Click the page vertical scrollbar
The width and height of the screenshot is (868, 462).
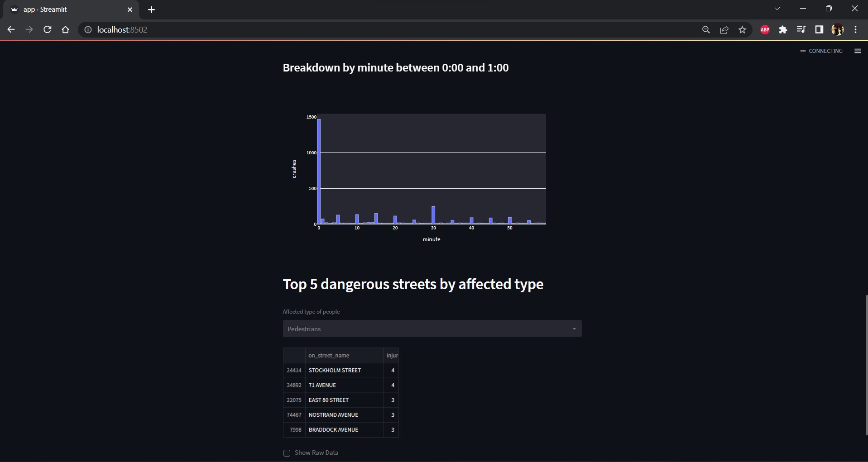(866, 365)
